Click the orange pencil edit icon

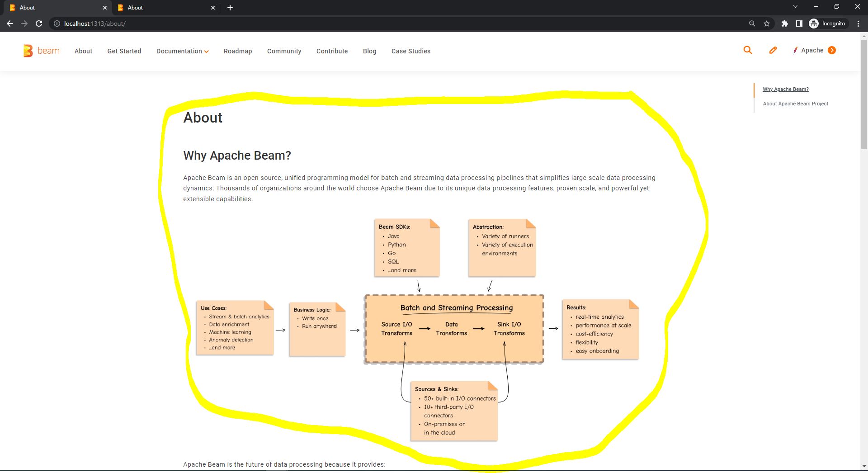[773, 50]
